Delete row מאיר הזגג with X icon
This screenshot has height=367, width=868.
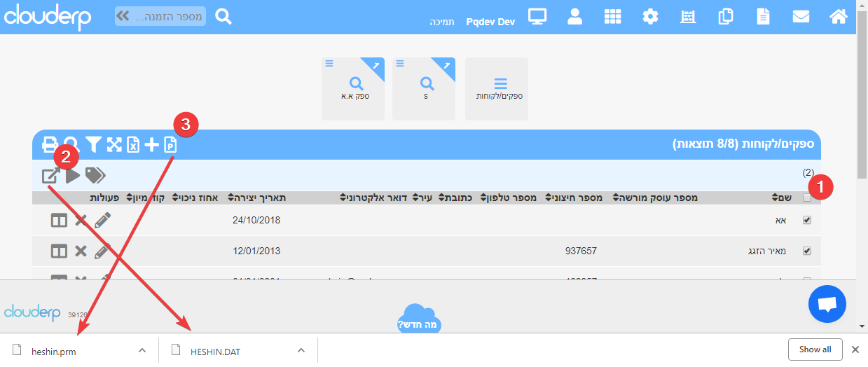[x=81, y=251]
